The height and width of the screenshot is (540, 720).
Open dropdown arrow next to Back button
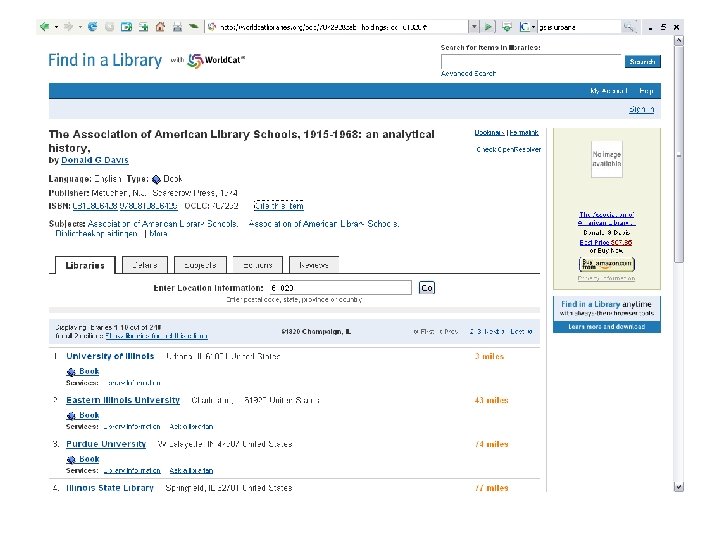56,27
